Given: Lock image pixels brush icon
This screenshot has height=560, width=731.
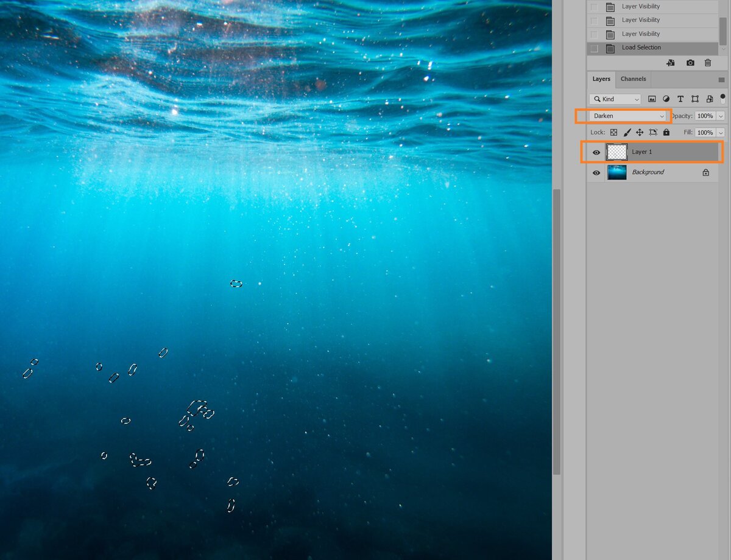Looking at the screenshot, I should click(x=627, y=132).
